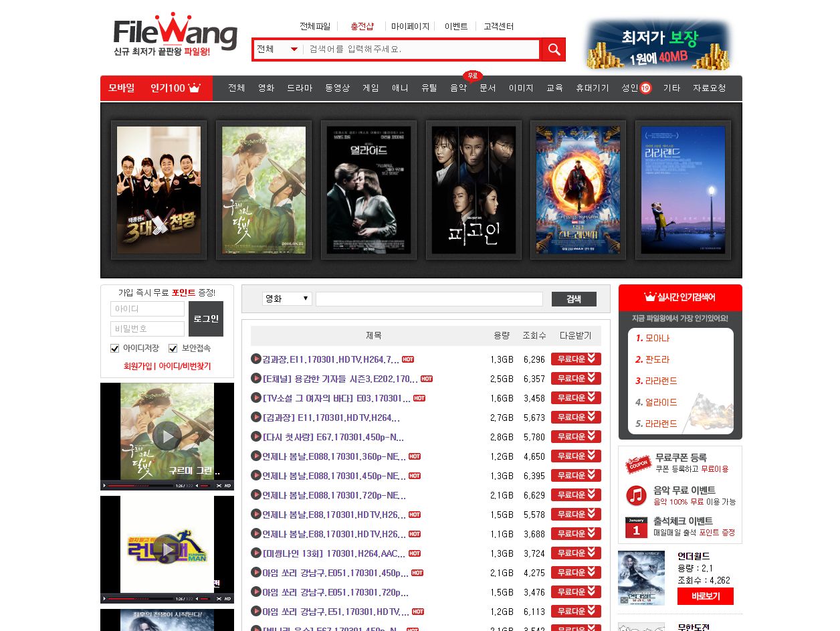This screenshot has width=840, height=631.
Task: Click the 피고인 poster in the banner
Action: 474,190
